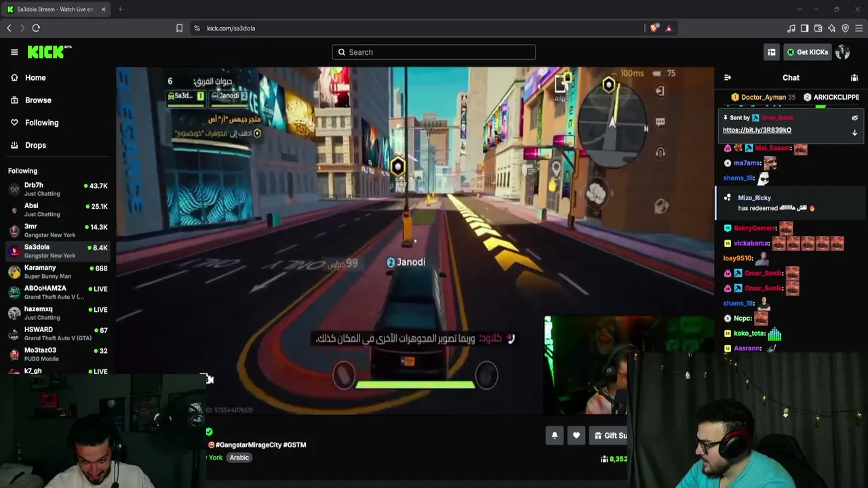The height and width of the screenshot is (488, 868).
Task: Click loay9510 username in chat
Action: (738, 258)
